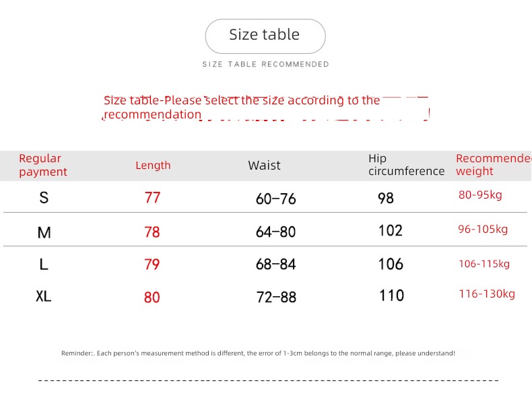Click the Size table pill button
This screenshot has height=414, width=532.
point(265,36)
